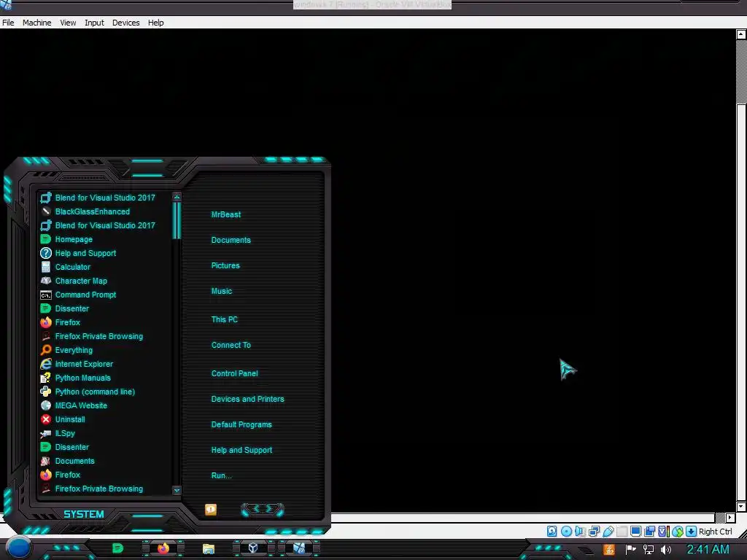Open File Explorer from the taskbar
The width and height of the screenshot is (747, 560).
click(208, 548)
